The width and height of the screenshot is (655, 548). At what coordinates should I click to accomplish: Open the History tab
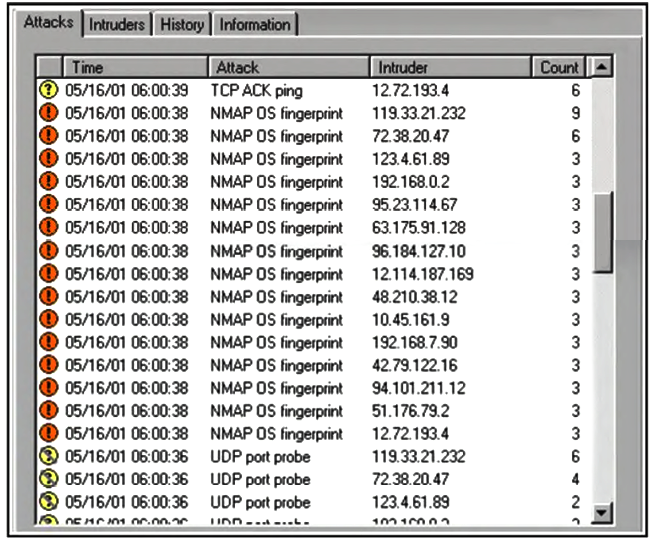(x=182, y=25)
